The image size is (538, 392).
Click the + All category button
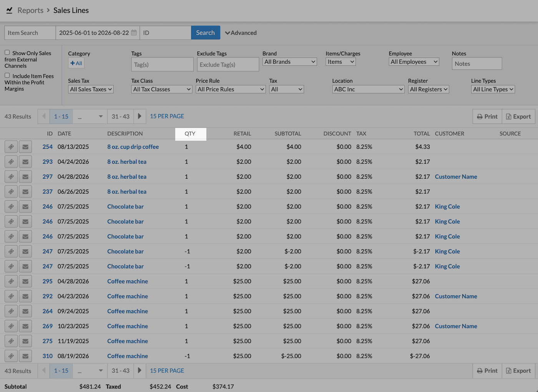[76, 63]
